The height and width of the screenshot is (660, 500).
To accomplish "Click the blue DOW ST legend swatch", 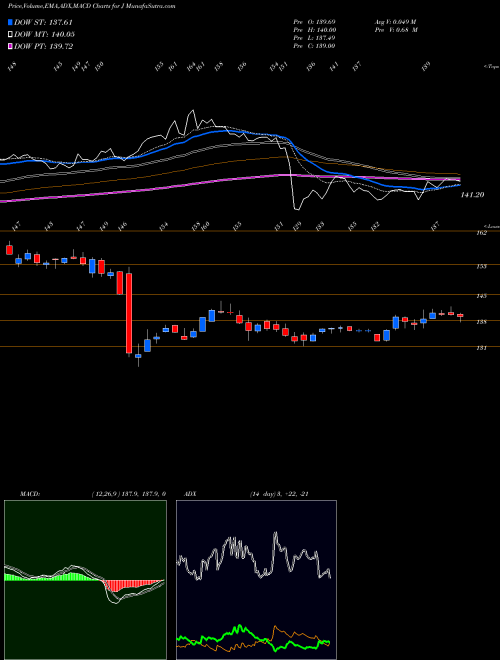I will [10, 22].
